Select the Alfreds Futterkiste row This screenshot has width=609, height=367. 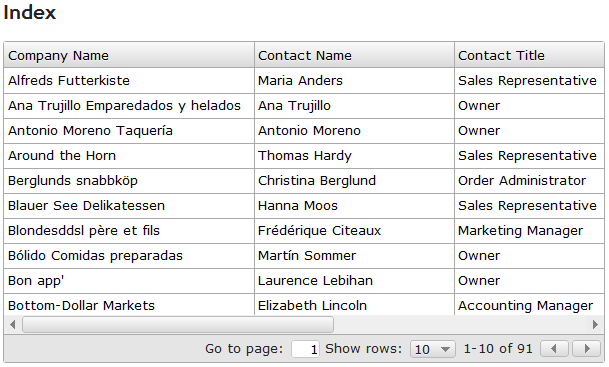tap(304, 80)
